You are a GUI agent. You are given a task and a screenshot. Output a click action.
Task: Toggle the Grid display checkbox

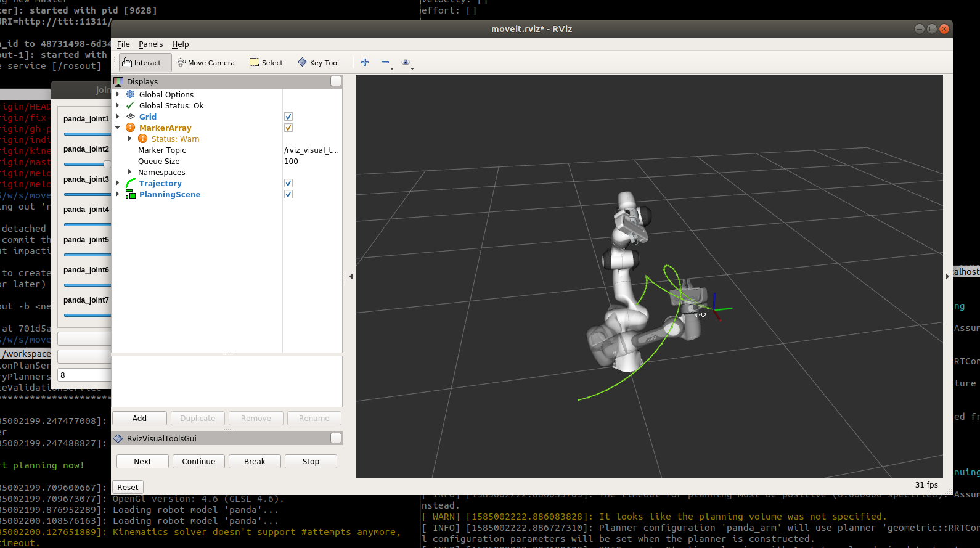288,117
